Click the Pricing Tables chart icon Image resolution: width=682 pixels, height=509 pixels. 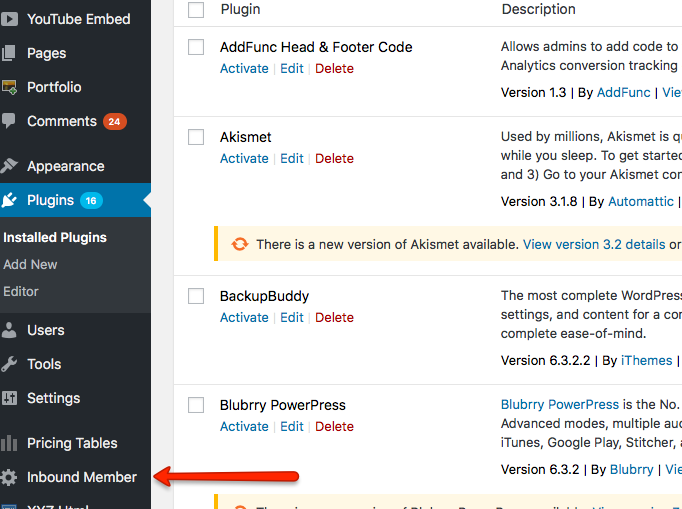[x=10, y=443]
